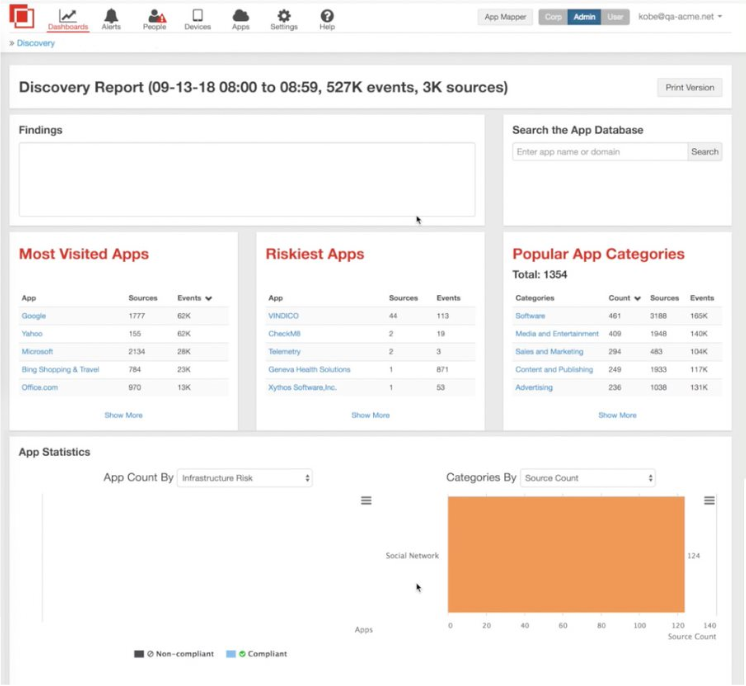Open the CheckM8 app link
The width and height of the screenshot is (746, 686).
point(284,334)
